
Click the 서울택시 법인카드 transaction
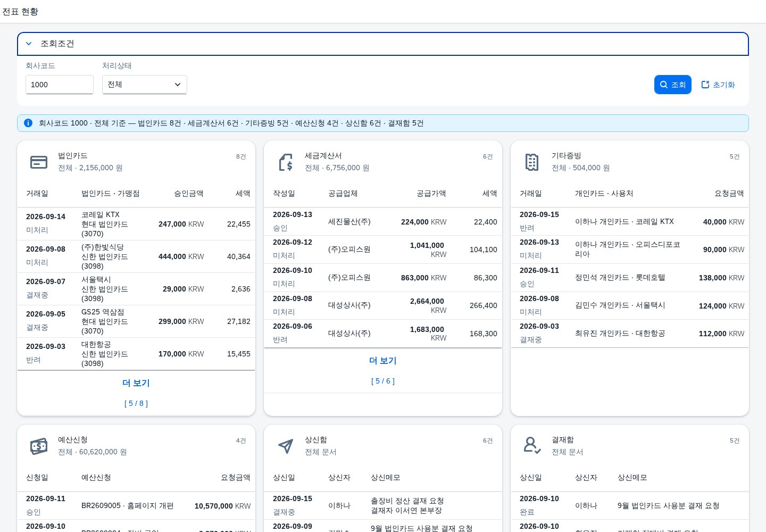[136, 289]
